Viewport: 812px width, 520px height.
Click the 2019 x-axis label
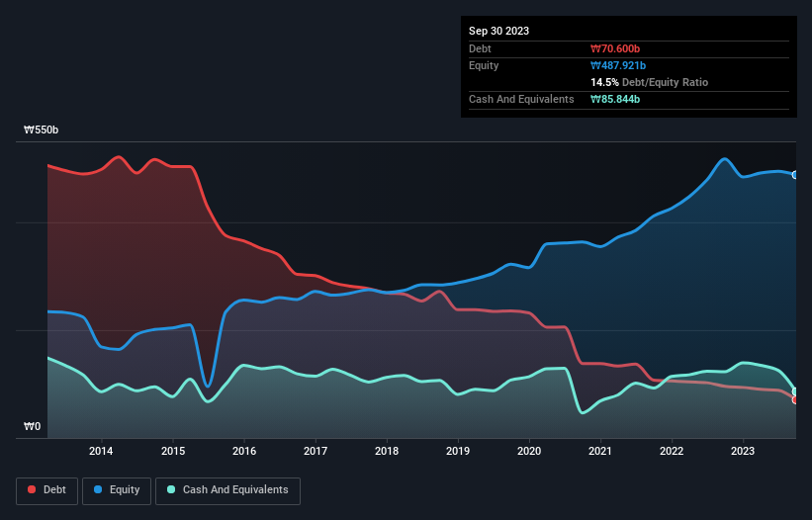[458, 451]
